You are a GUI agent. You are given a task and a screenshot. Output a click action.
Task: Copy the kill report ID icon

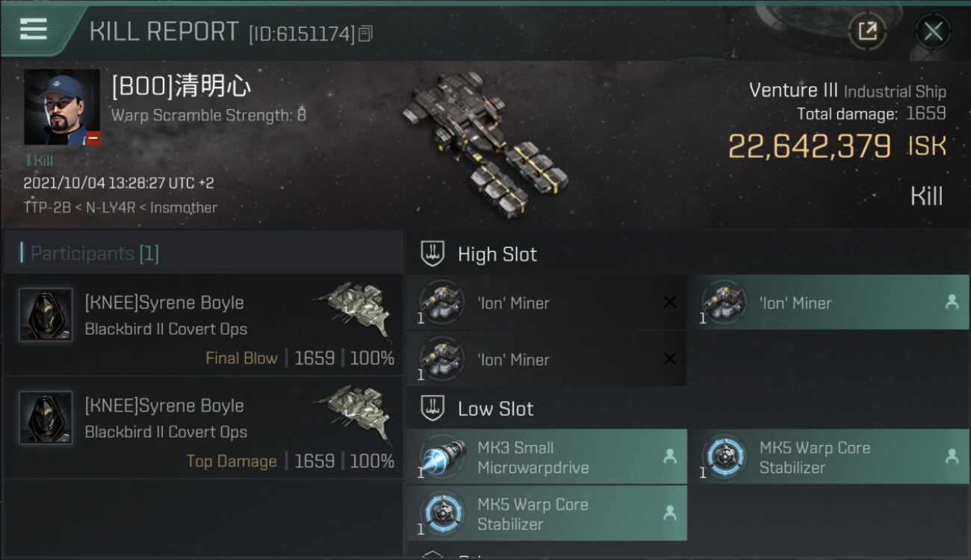click(x=365, y=34)
